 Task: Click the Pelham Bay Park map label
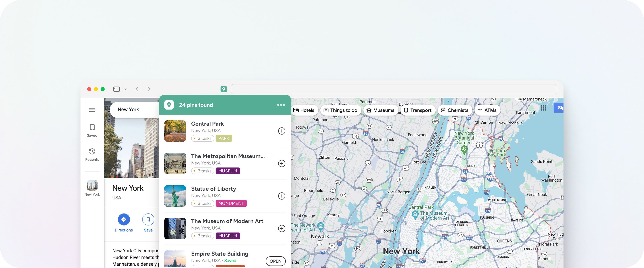coord(497,152)
